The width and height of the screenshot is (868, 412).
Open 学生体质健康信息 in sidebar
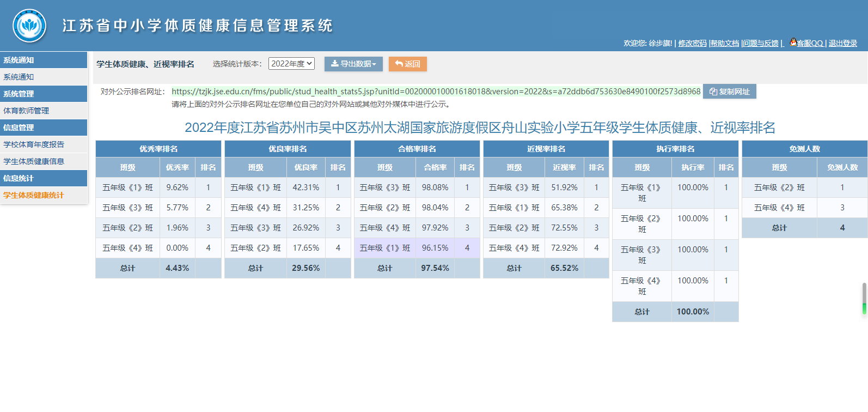tap(44, 161)
